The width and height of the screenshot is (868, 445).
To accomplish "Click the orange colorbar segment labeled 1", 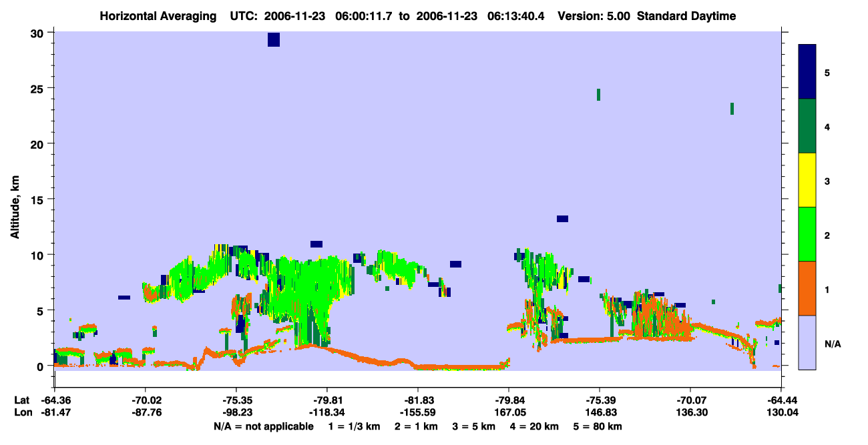I will 807,288.
